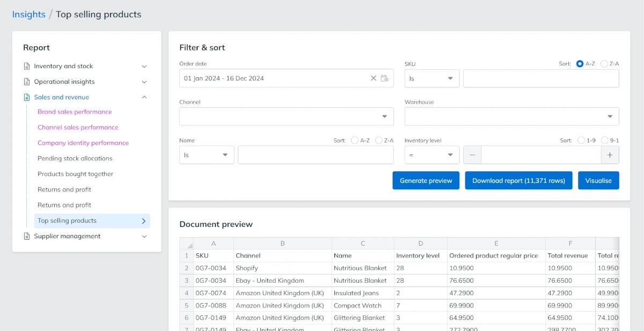Click cell 'Compact Watch'
Image resolution: width=644 pixels, height=331 pixels.
point(363,305)
